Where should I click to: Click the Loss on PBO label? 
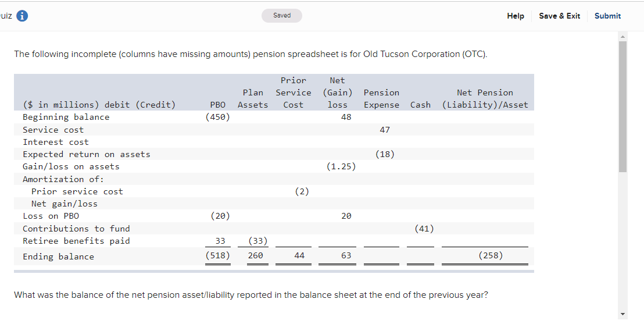coord(51,216)
